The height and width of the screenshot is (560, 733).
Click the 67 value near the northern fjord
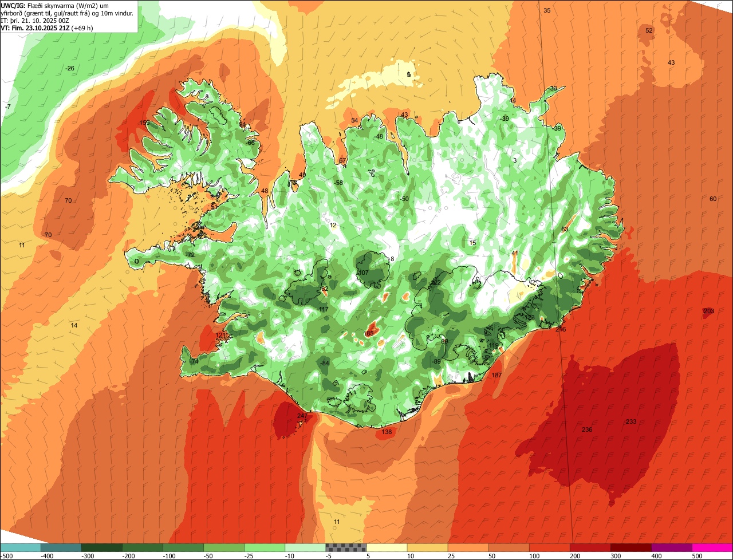pos(343,160)
